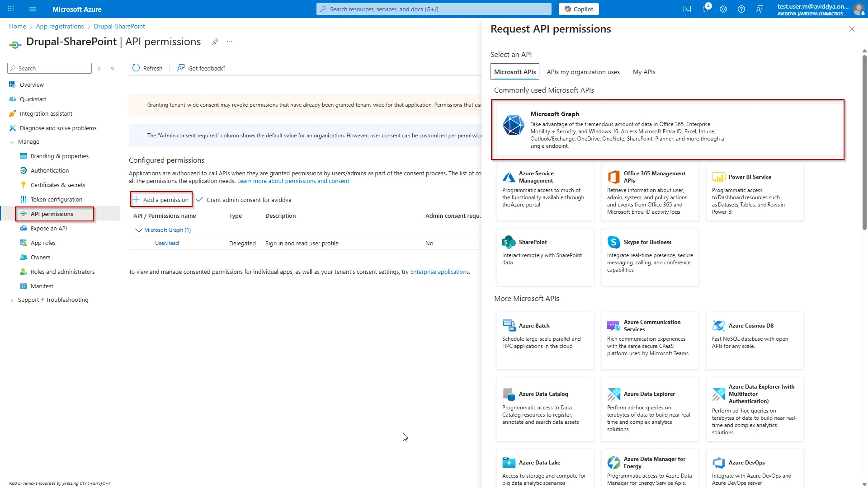This screenshot has height=488, width=868.
Task: Open the notifications bell
Action: [705, 9]
